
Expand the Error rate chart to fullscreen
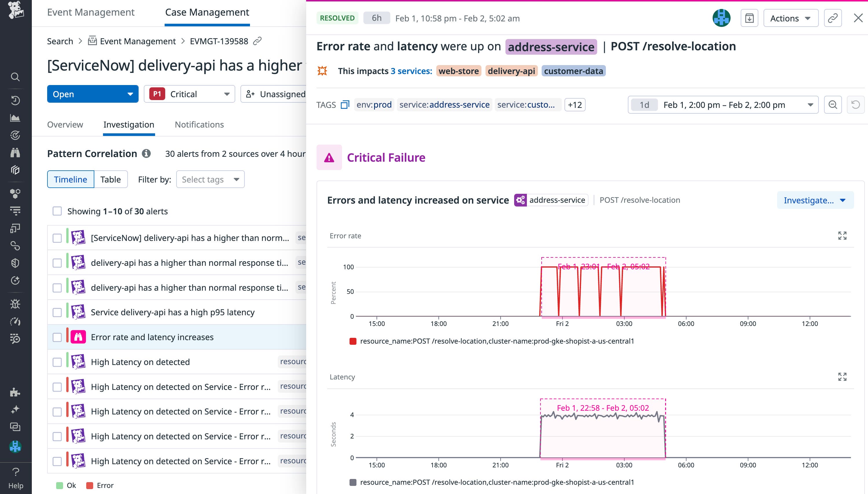[843, 235]
